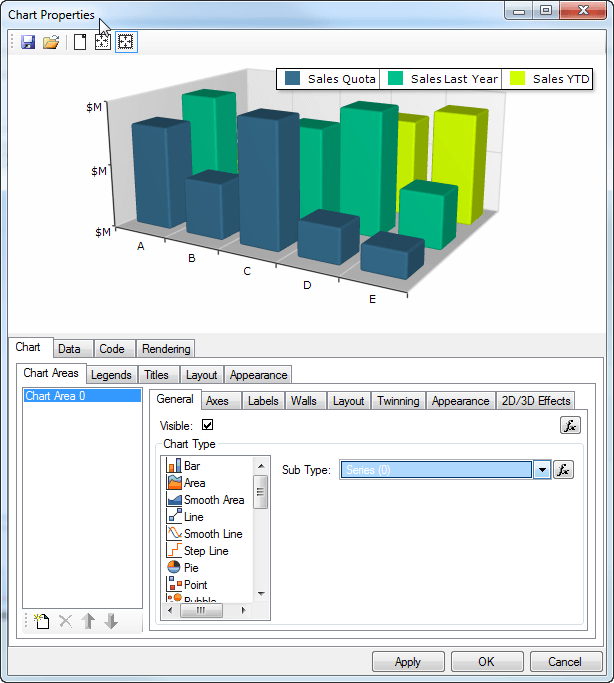Add a new chart area using the new-item icon
Viewport: 614px width, 683px height.
pyautogui.click(x=41, y=621)
